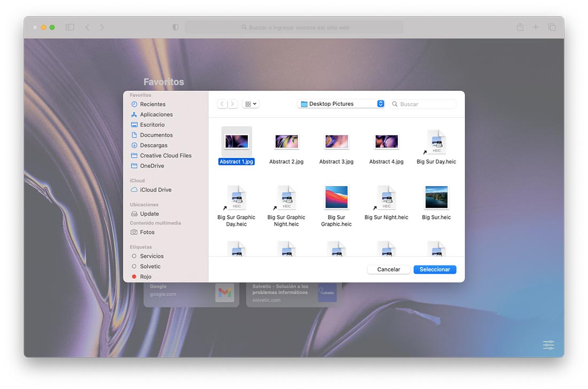
Task: Select the Abstract 2.jpg file
Action: pyautogui.click(x=287, y=148)
